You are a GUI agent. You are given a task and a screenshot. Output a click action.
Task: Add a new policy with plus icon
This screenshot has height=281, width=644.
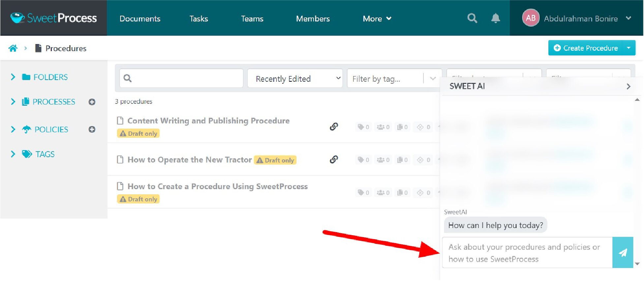click(x=92, y=129)
